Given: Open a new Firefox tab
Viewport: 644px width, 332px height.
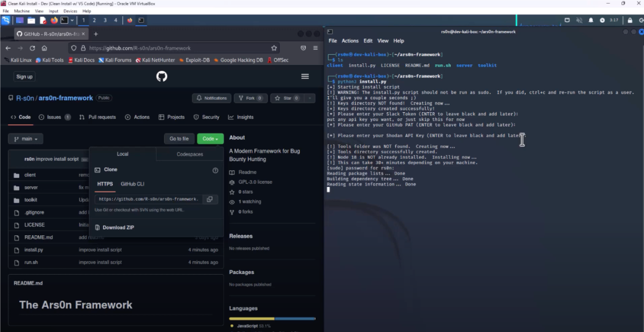Looking at the screenshot, I should point(95,33).
